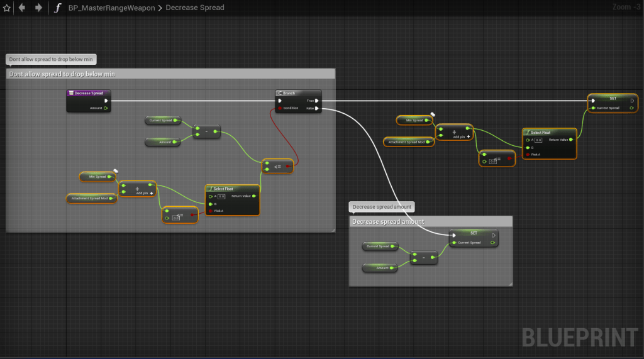The height and width of the screenshot is (359, 644).
Task: Select the 'Decrease spread amount' comment header
Action: (431, 221)
